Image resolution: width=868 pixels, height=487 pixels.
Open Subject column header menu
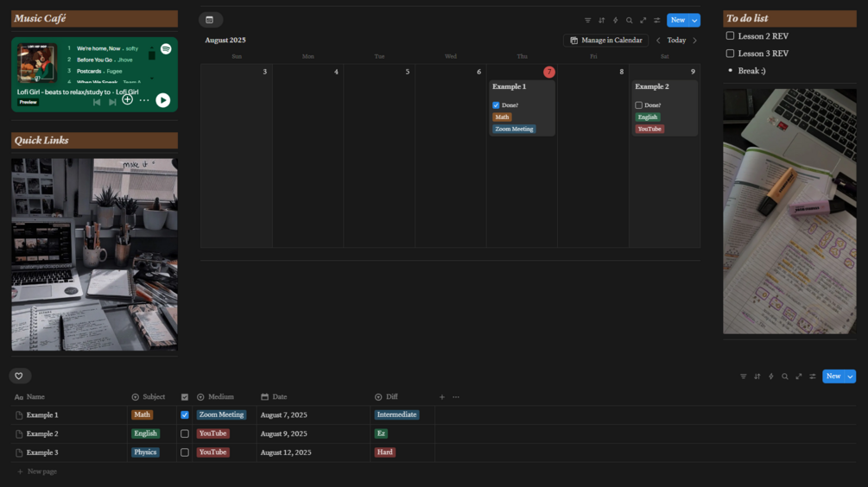click(x=152, y=397)
